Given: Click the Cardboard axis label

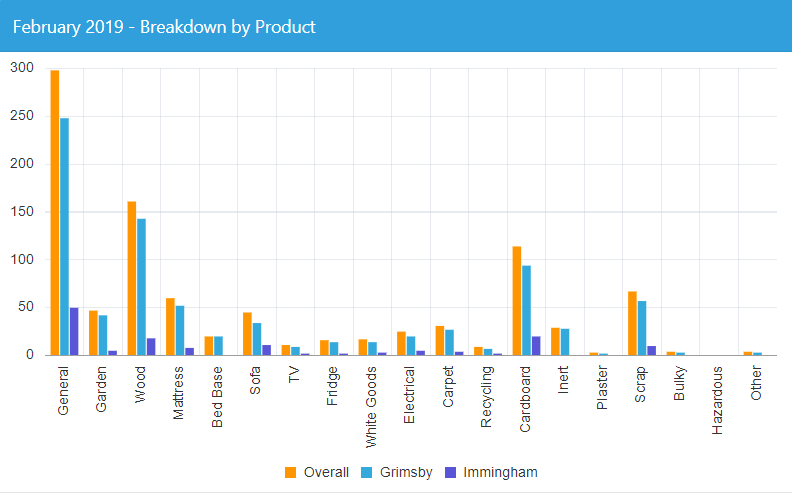Looking at the screenshot, I should (525, 400).
